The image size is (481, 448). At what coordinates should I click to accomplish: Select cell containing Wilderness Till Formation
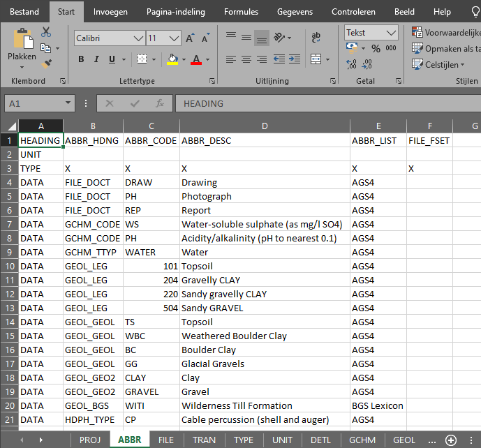[265, 405]
